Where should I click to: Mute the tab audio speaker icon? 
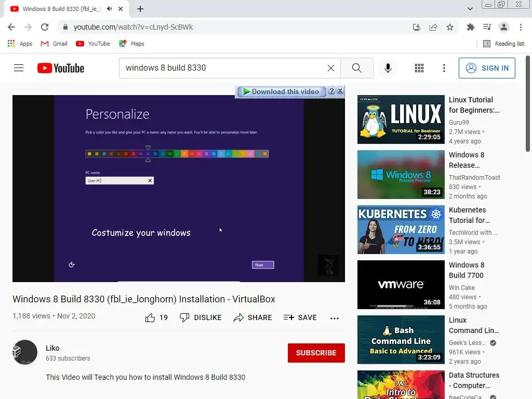point(109,9)
